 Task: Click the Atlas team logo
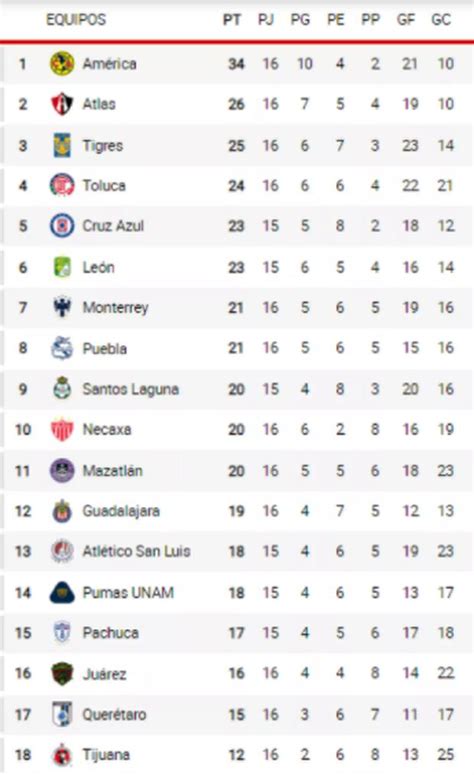[x=62, y=104]
